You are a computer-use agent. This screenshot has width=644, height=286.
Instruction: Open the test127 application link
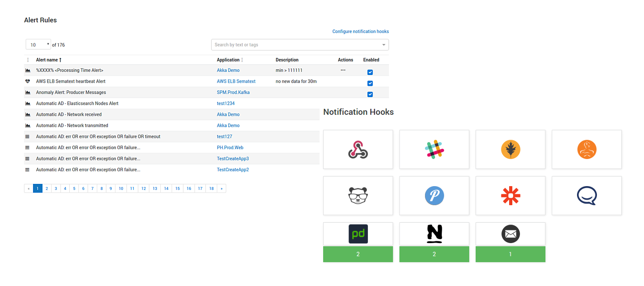pyautogui.click(x=224, y=136)
